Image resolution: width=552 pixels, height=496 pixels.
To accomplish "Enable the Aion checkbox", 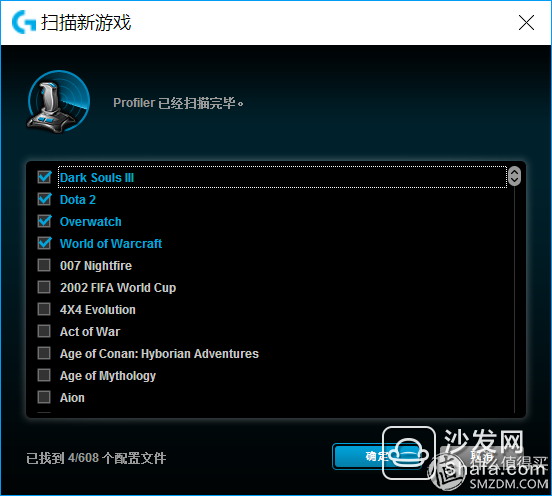I will coord(44,397).
